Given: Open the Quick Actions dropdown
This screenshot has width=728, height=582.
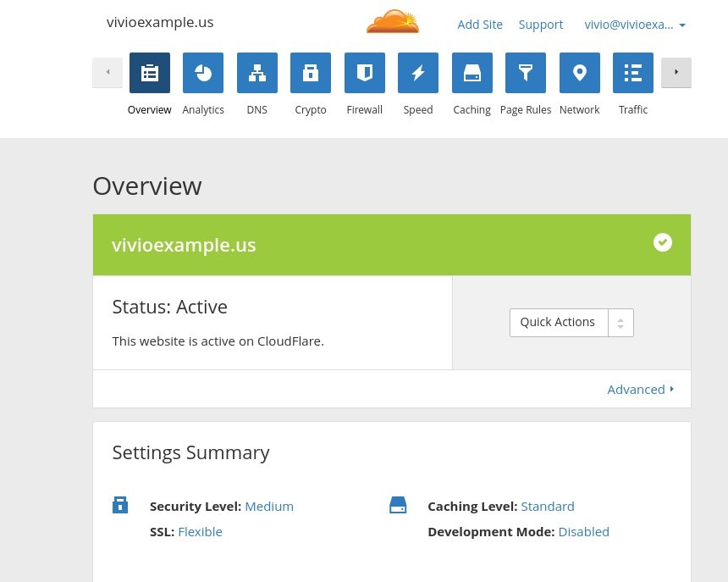Looking at the screenshot, I should point(571,323).
